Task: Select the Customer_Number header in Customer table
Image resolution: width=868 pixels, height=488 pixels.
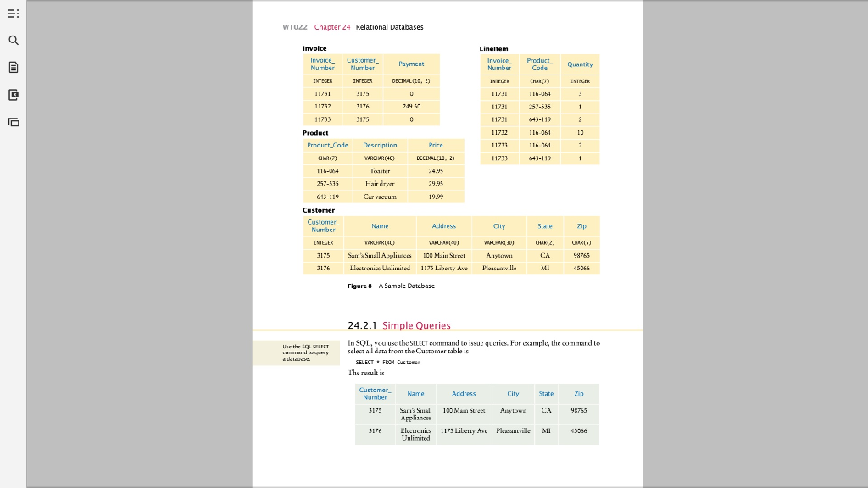Action: click(x=324, y=226)
